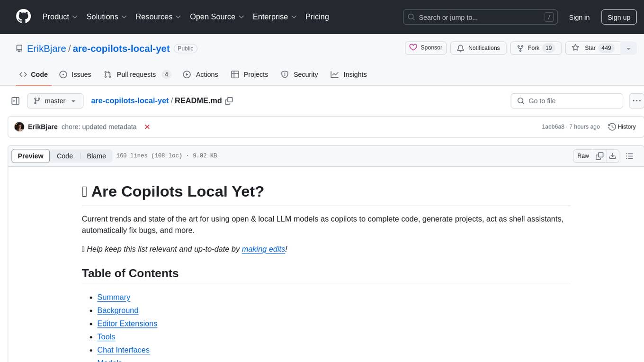Switch to the Code tab
The image size is (644, 362).
tap(34, 74)
